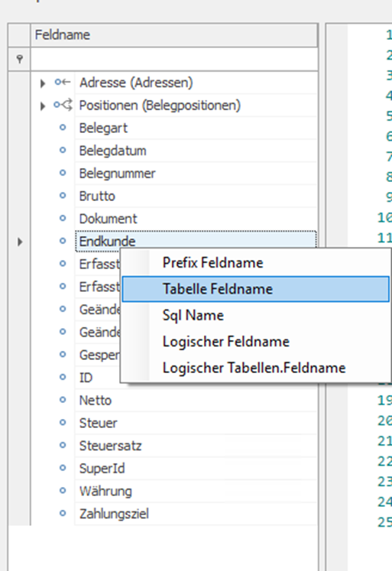
Task: Click the field circle icon next to Brutto
Action: (x=63, y=196)
